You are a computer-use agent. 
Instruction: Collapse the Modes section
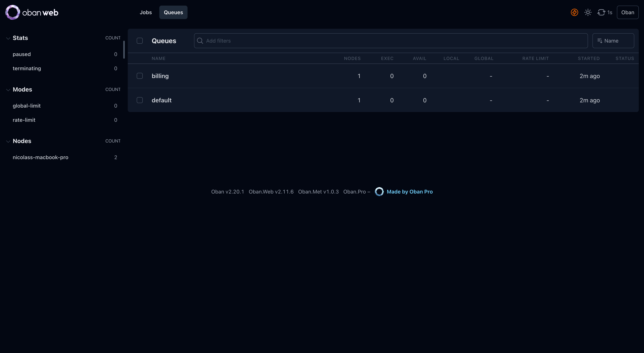click(x=8, y=90)
